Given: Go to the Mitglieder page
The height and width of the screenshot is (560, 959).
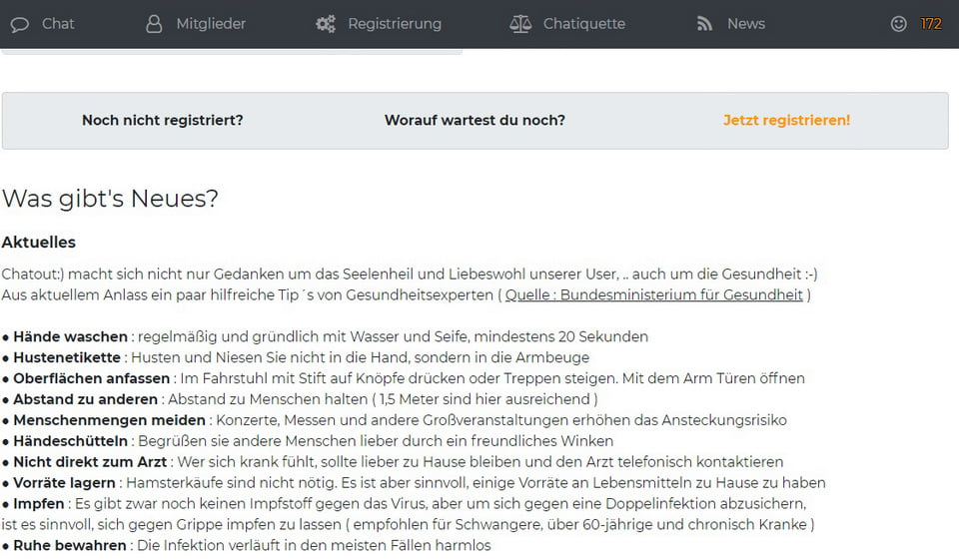Looking at the screenshot, I should click(x=211, y=24).
